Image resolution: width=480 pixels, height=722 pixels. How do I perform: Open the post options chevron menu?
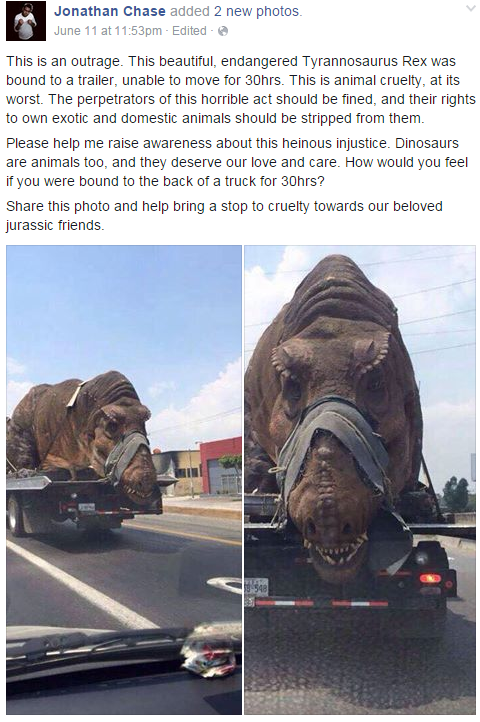coord(470,8)
